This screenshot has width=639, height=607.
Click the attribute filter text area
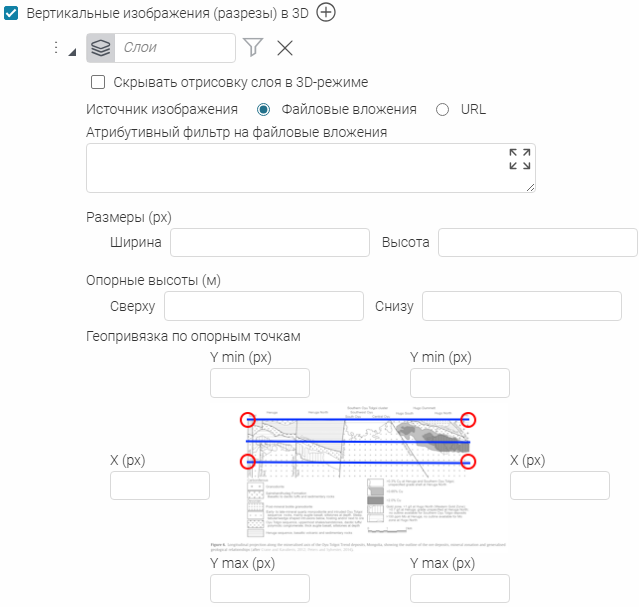[311, 168]
